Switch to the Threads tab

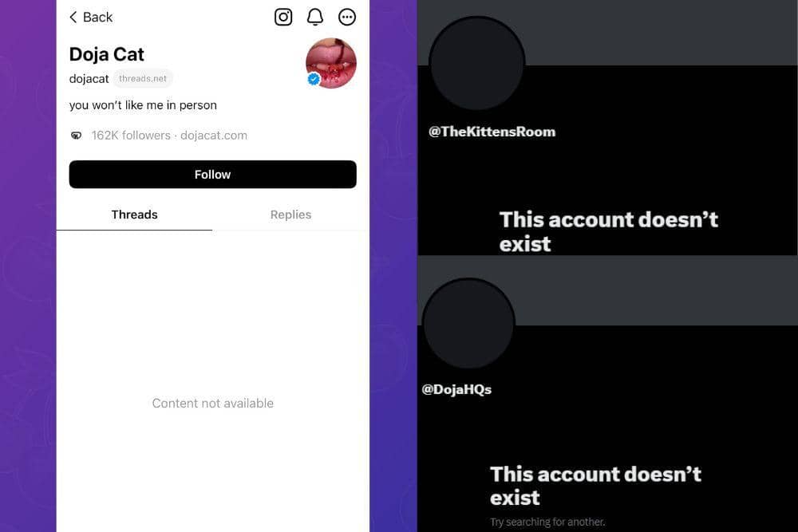[x=134, y=215]
